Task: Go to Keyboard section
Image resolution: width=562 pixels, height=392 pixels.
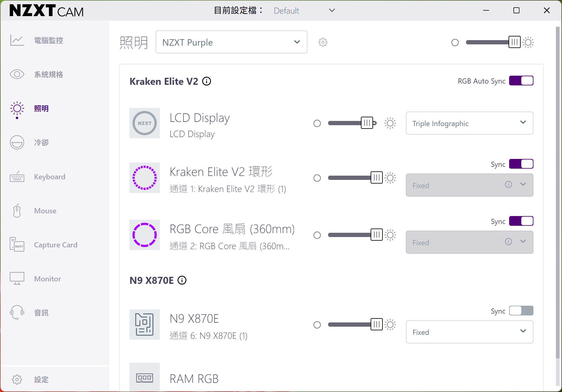Action: [x=50, y=177]
